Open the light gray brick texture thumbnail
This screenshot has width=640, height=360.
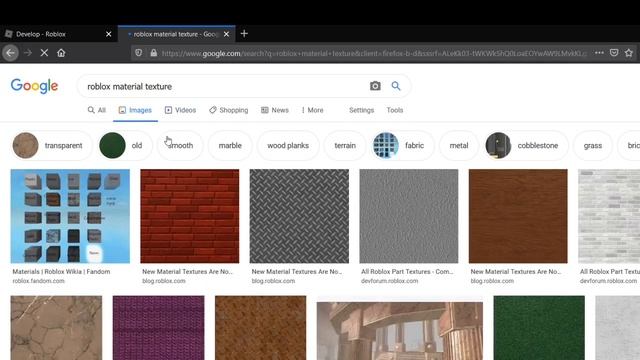tap(609, 216)
